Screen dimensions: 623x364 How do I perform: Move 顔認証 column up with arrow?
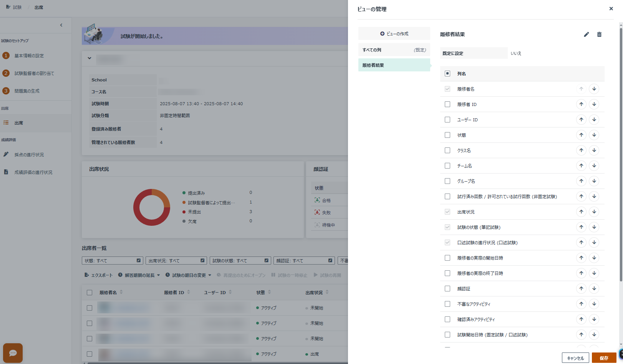581,289
